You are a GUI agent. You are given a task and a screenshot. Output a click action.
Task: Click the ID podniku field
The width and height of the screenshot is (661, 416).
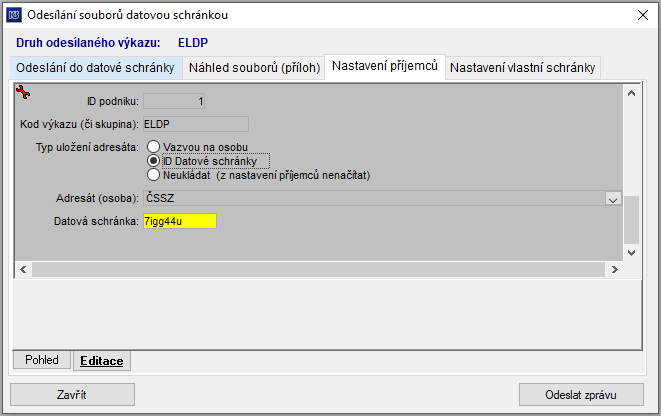pos(174,101)
